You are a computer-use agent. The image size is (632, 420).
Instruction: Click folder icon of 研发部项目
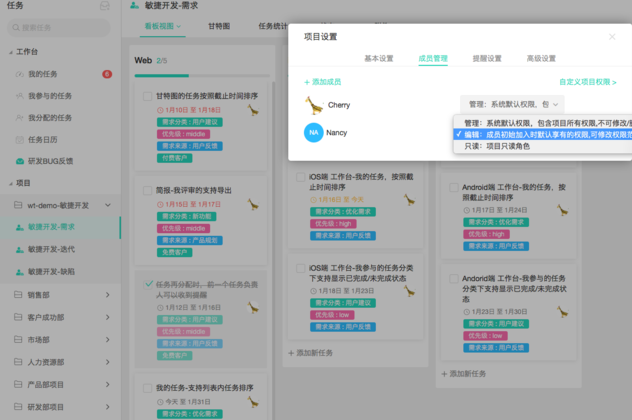click(18, 407)
